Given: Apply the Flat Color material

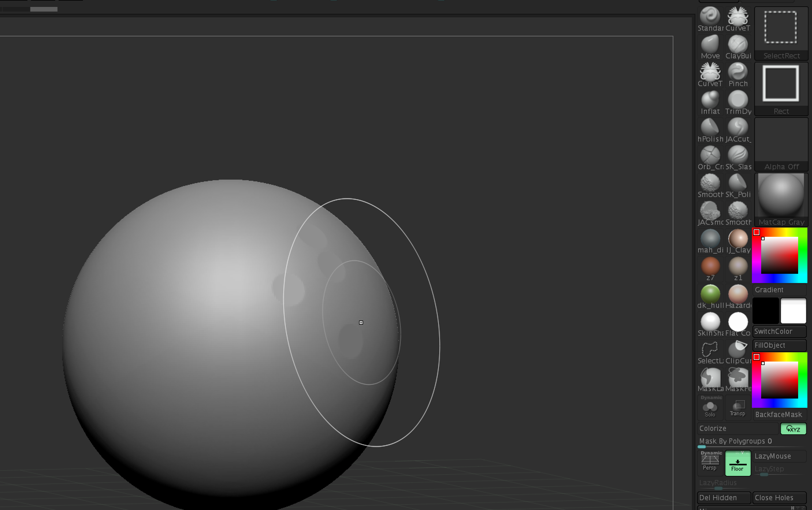Looking at the screenshot, I should pos(738,325).
